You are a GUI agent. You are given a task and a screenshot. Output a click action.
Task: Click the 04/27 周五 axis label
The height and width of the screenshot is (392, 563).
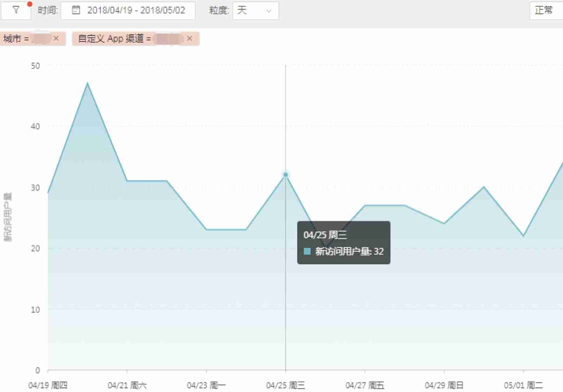tap(365, 385)
